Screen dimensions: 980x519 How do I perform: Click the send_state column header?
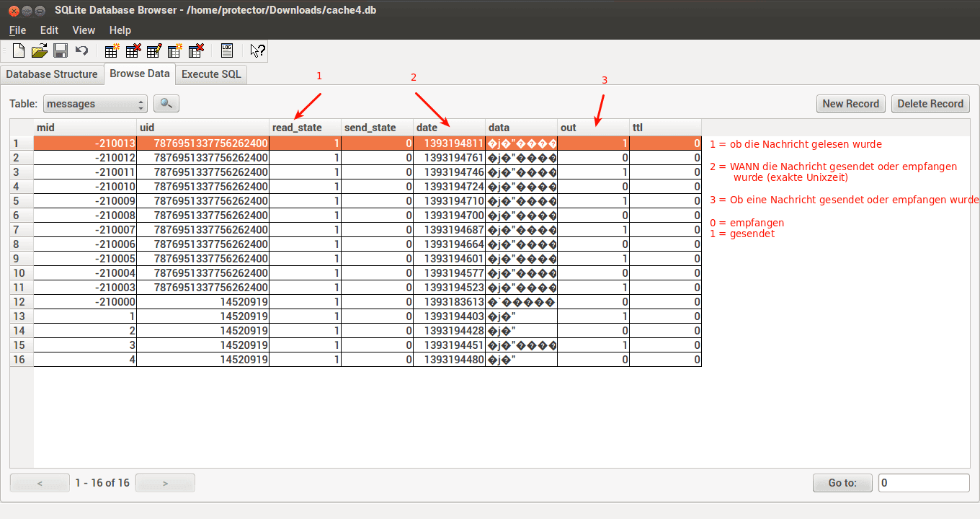pyautogui.click(x=378, y=128)
